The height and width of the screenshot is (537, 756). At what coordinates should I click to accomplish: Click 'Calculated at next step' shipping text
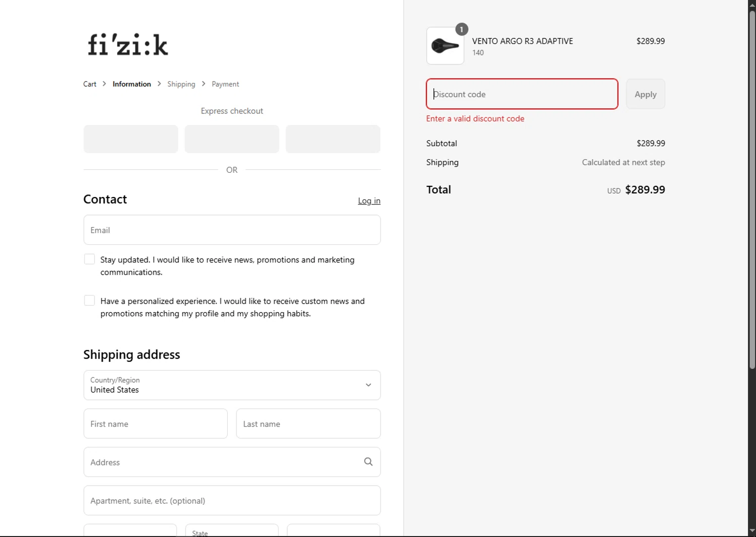[623, 162]
